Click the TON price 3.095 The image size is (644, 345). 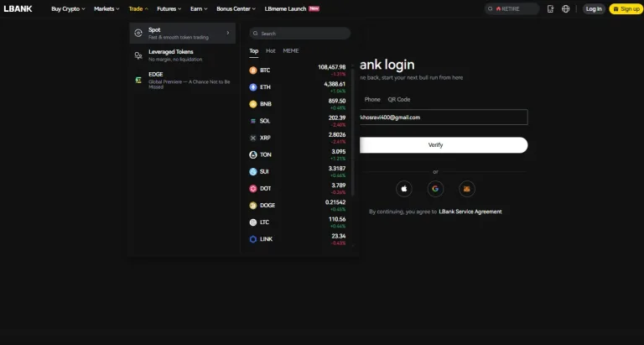[x=339, y=151]
